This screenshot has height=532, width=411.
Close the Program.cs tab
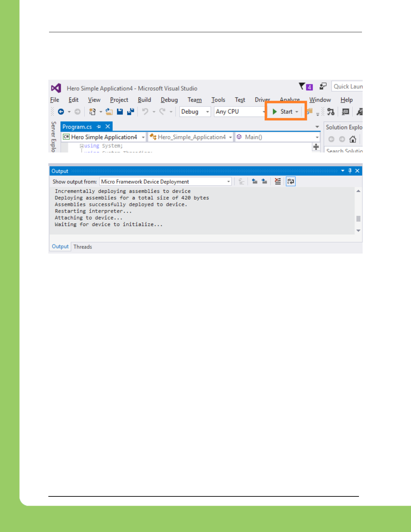point(108,127)
